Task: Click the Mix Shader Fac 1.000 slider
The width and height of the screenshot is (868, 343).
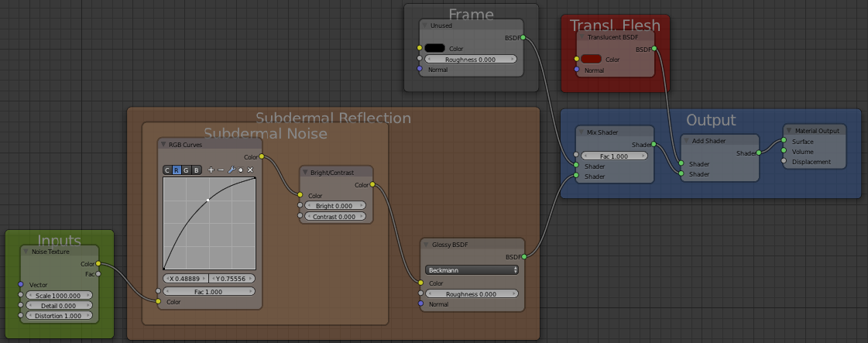Action: click(x=615, y=156)
